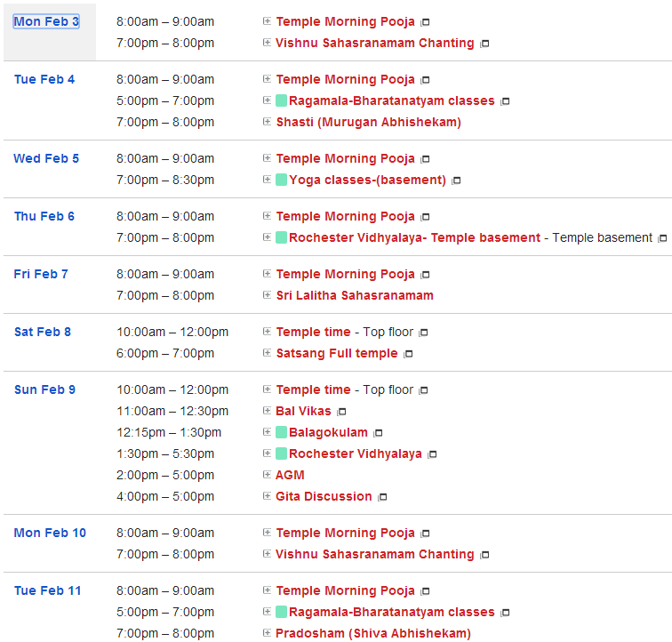Click green color swatch beside Balagokulam
Viewport: 672px width, 642px height.
click(x=281, y=432)
